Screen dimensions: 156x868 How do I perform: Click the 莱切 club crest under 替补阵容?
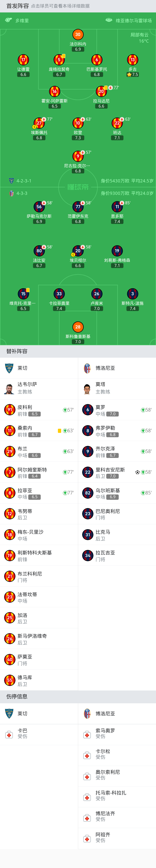9,368
